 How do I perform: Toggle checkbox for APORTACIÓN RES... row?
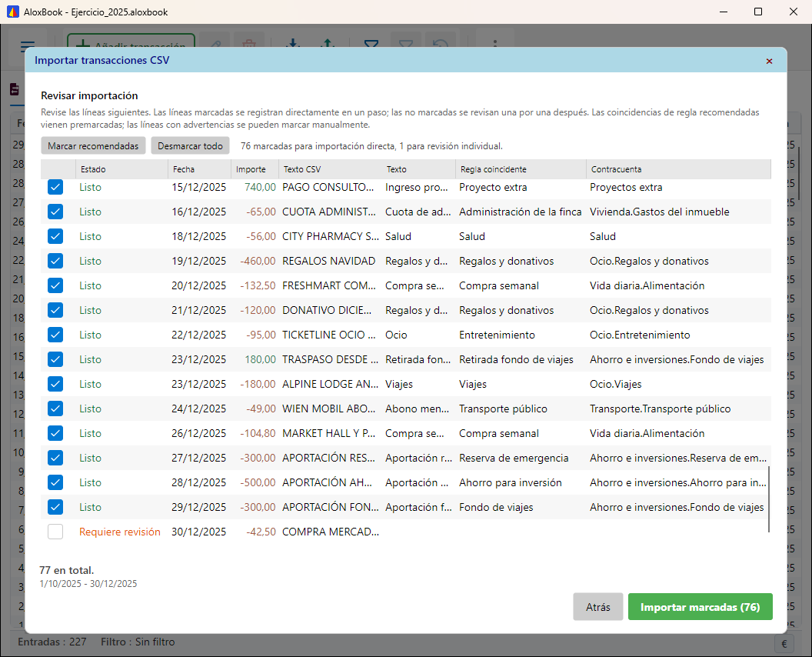click(x=55, y=458)
